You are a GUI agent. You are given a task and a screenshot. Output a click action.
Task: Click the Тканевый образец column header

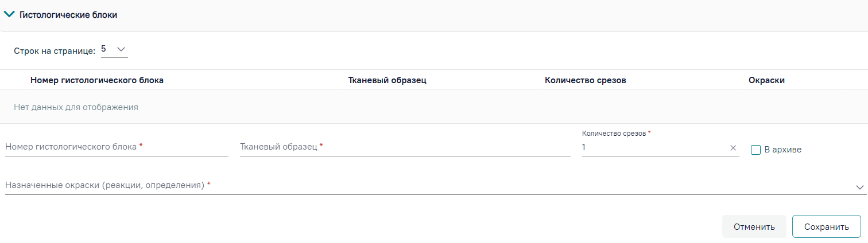(387, 80)
